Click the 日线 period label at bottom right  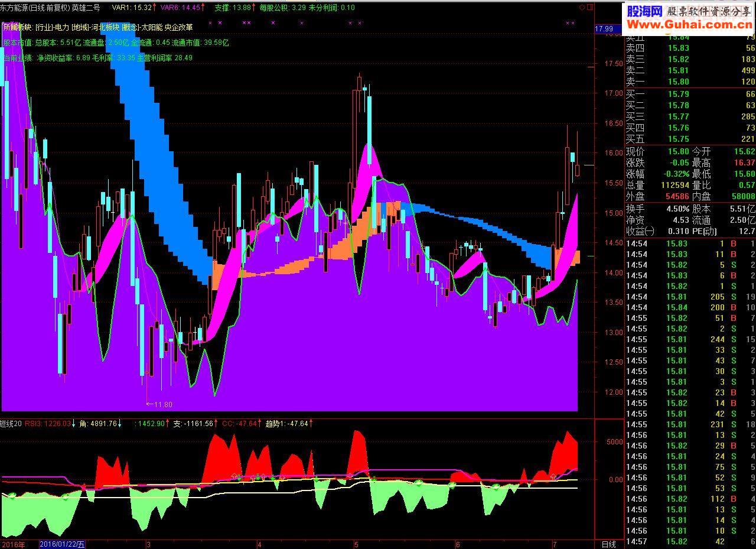point(608,544)
